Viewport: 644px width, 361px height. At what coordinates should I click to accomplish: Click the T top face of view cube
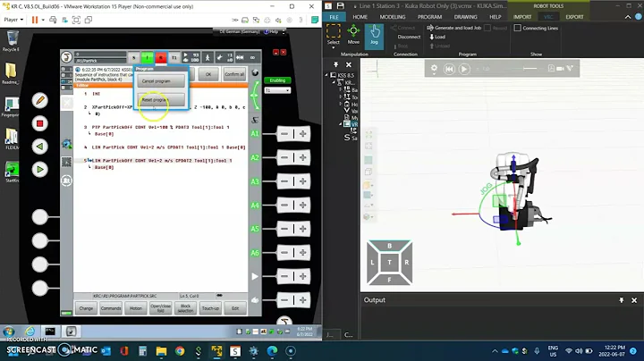coord(389,263)
